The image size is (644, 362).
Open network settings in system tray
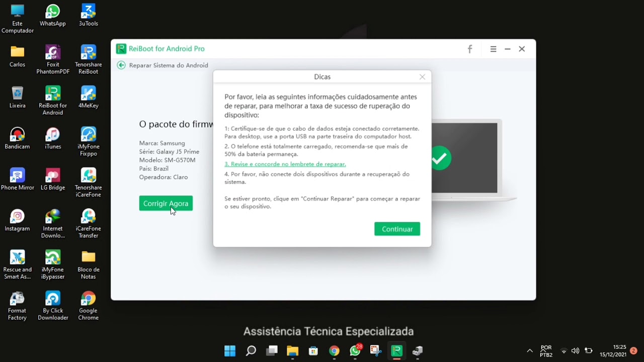(x=563, y=351)
